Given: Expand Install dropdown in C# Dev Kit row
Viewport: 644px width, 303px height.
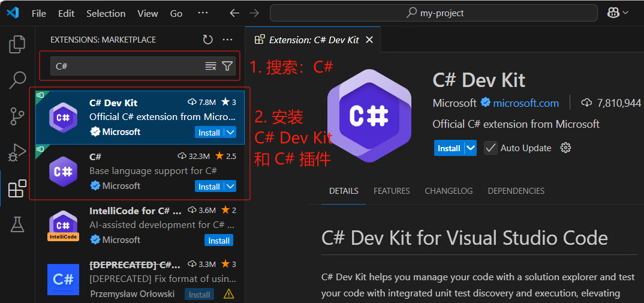Looking at the screenshot, I should (x=231, y=133).
